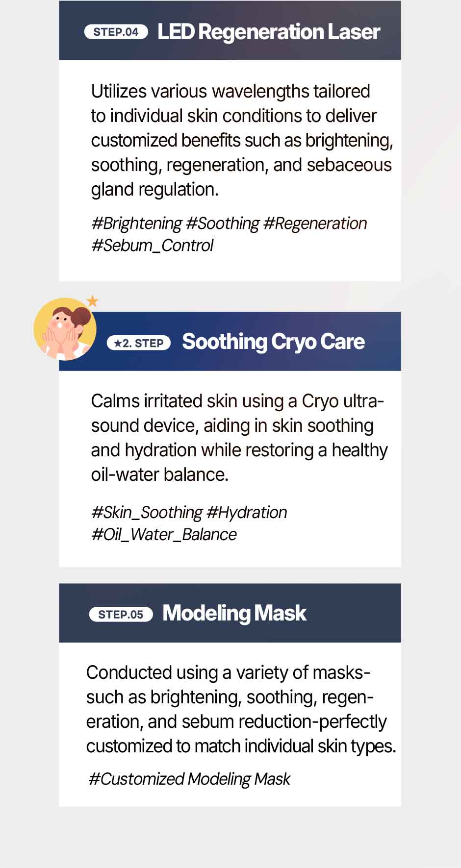This screenshot has height=868, width=461.
Task: Click the #Brightening hashtag
Action: pos(137,223)
